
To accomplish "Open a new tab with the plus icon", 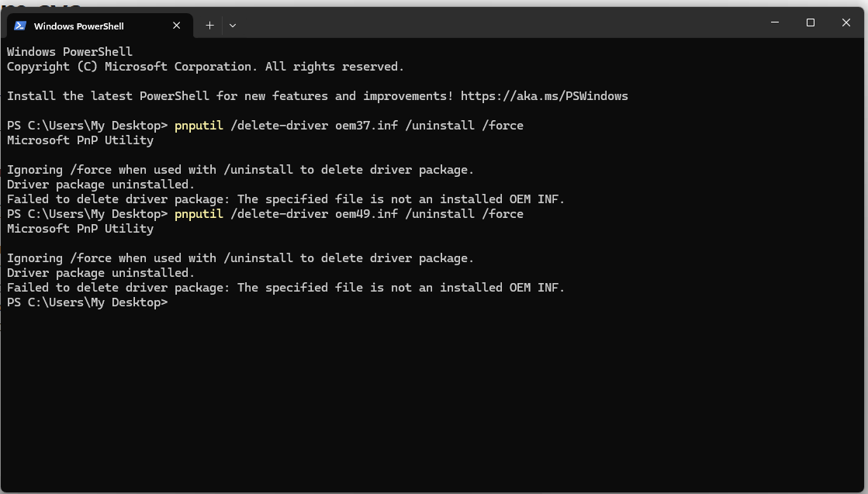I will (209, 25).
